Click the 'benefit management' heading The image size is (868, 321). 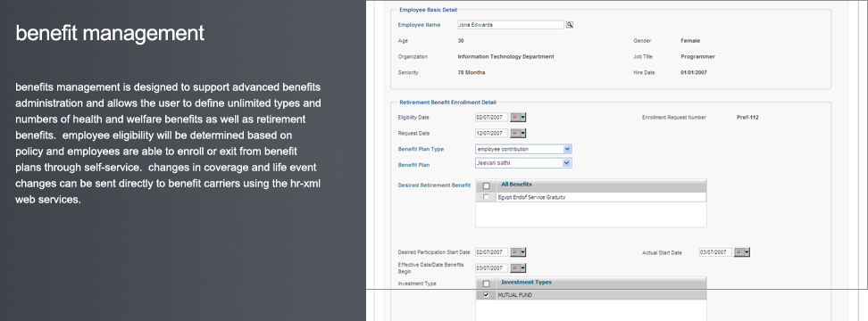click(x=110, y=33)
